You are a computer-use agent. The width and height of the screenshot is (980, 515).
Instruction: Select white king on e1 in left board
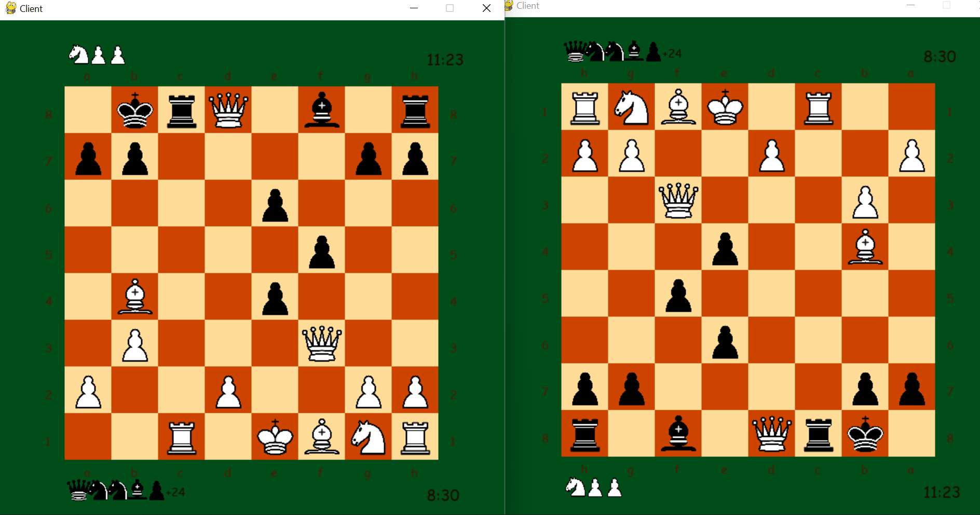click(275, 437)
